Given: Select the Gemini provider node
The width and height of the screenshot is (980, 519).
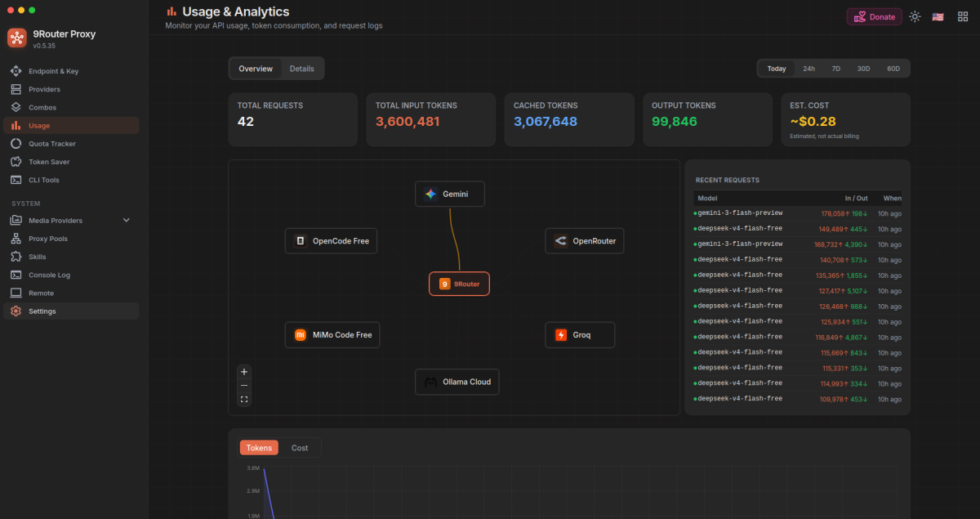Looking at the screenshot, I should (x=450, y=194).
